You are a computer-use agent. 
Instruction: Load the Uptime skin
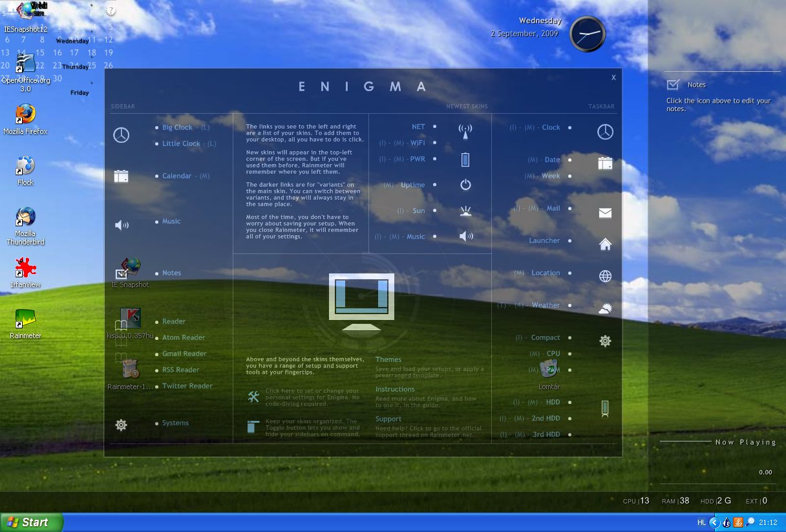click(x=412, y=185)
